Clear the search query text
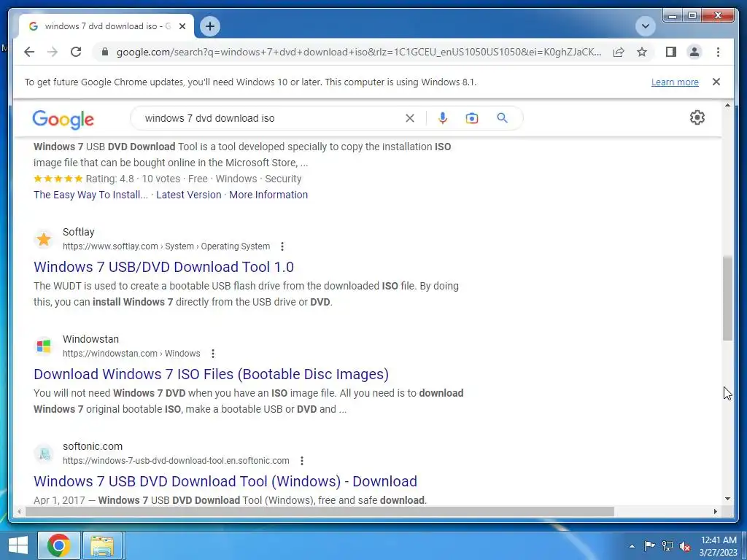Screen dimensions: 747x560 pyautogui.click(x=410, y=118)
